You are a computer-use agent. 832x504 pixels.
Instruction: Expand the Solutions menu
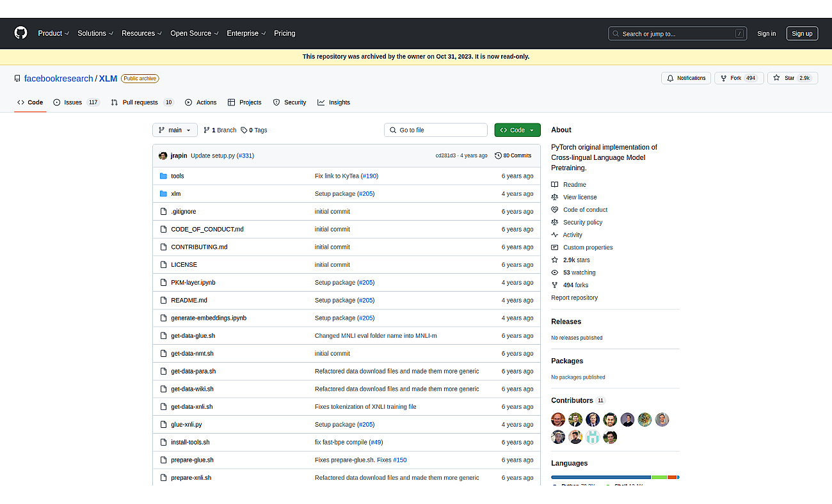coord(95,33)
